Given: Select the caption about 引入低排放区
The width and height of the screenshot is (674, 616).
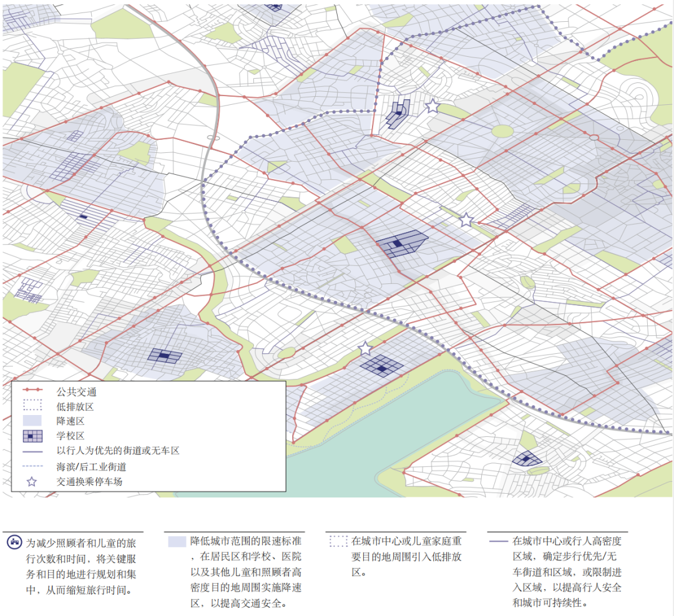Looking at the screenshot, I should point(406,556).
